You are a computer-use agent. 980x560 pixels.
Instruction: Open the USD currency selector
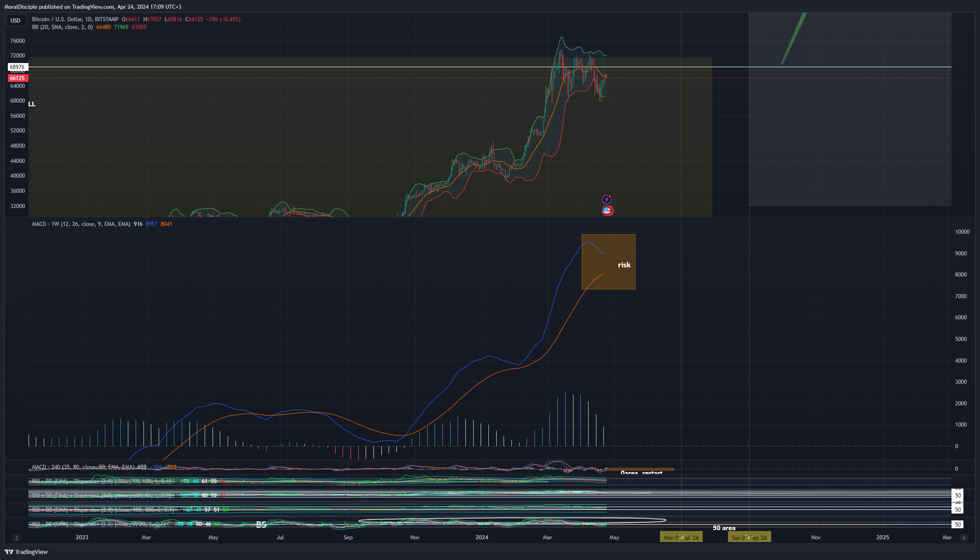pos(16,20)
